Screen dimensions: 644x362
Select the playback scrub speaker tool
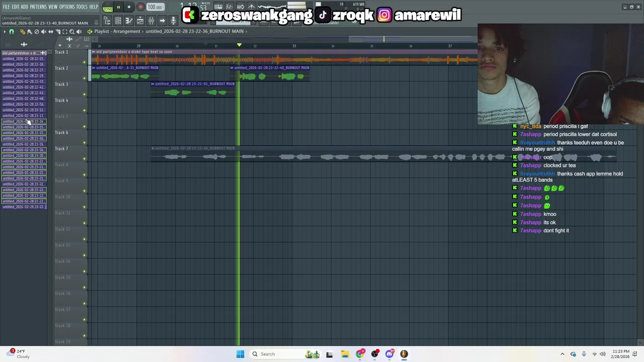pyautogui.click(x=79, y=31)
